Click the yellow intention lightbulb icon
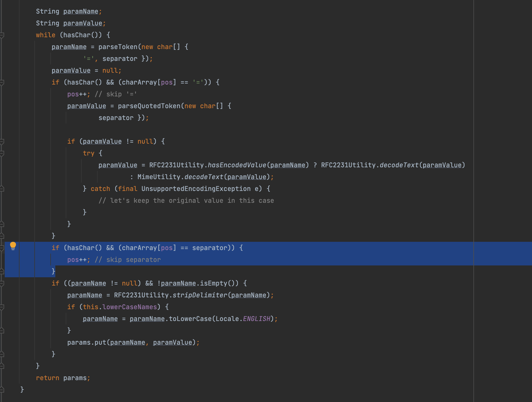532x402 pixels. pyautogui.click(x=13, y=246)
